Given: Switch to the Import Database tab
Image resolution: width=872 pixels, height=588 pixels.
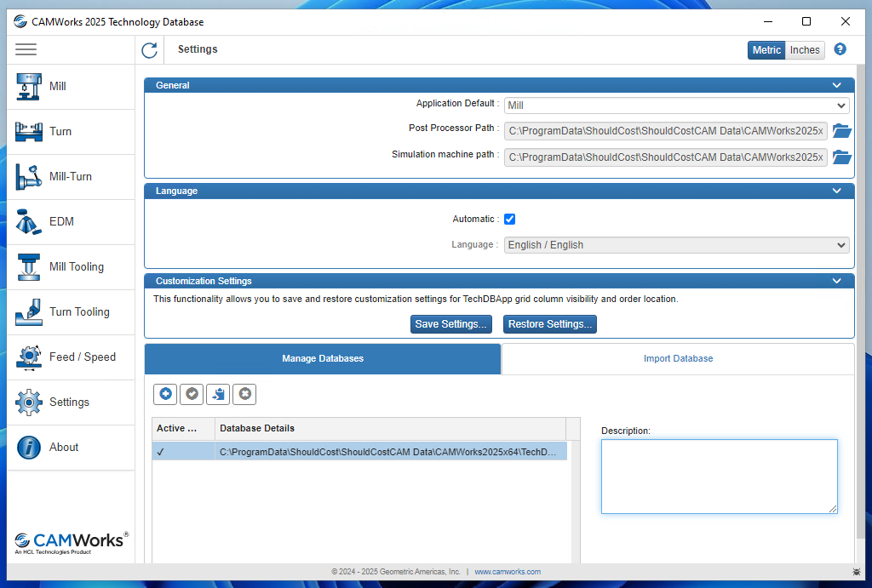Looking at the screenshot, I should tap(678, 358).
